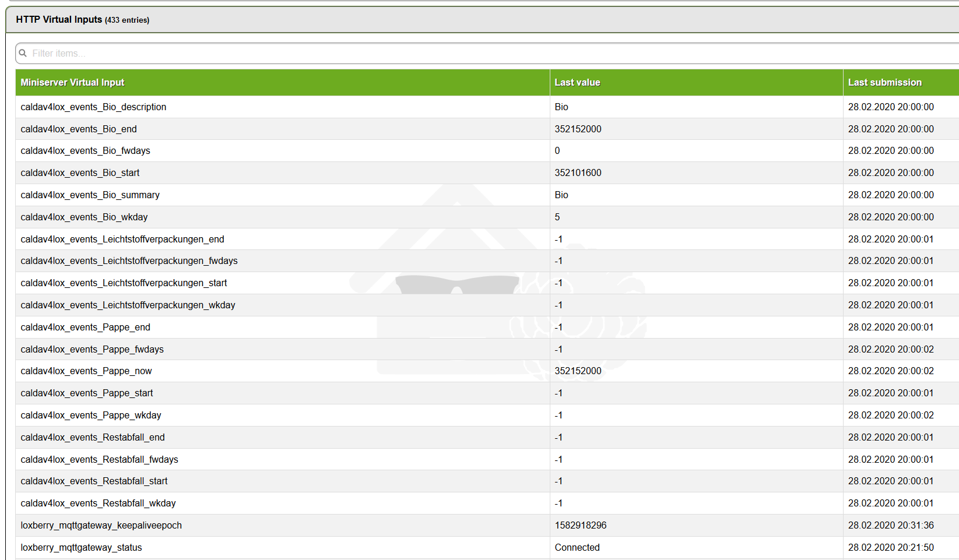Click the caldav4lox_events_Bio_fwdays row
The width and height of the screenshot is (959, 560).
pyautogui.click(x=487, y=151)
